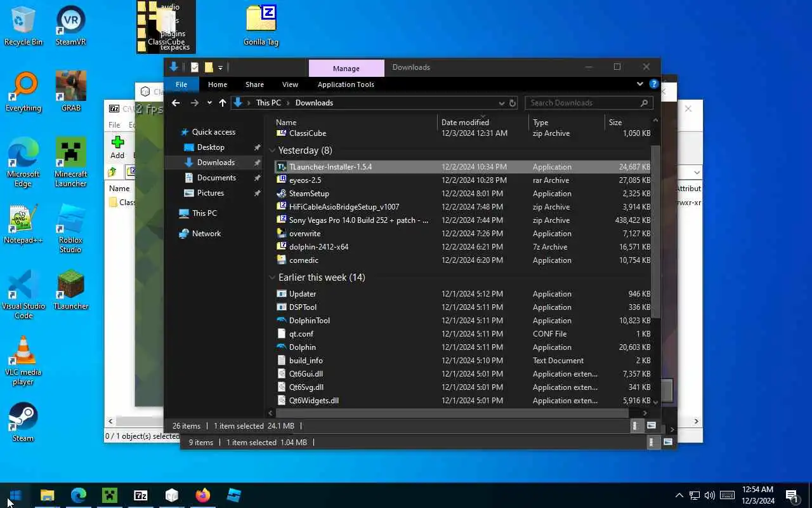Switch to large icons view in Downloads status bar
Image resolution: width=812 pixels, height=508 pixels.
pos(652,426)
